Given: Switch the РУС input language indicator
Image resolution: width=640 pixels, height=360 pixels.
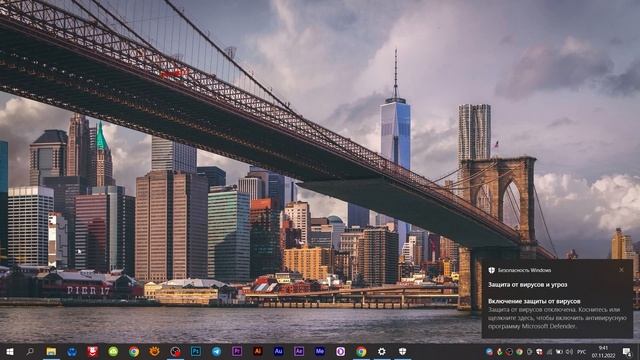Looking at the screenshot, I should point(582,352).
